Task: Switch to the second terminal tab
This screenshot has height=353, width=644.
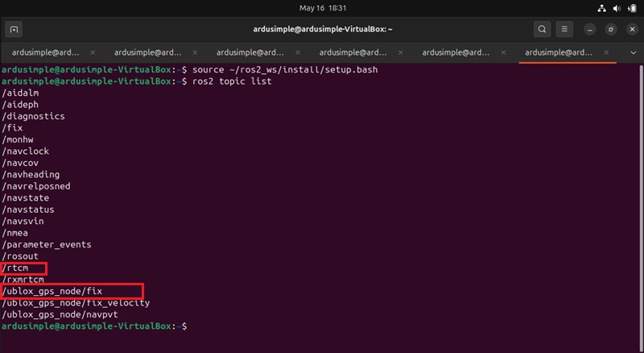Action: [x=145, y=52]
